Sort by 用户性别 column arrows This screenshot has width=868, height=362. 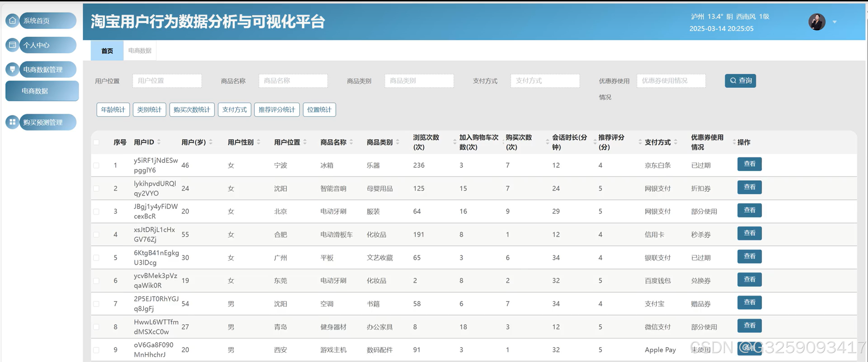coord(259,142)
